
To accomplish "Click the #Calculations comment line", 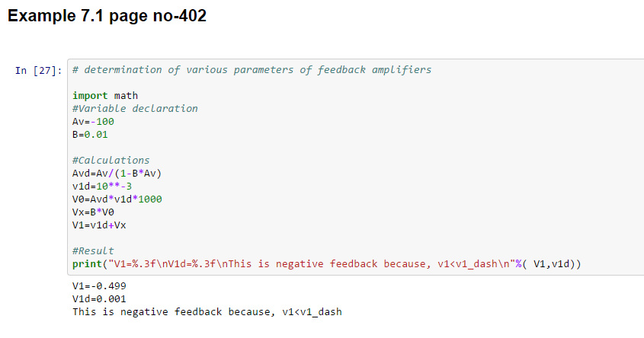I will point(111,160).
